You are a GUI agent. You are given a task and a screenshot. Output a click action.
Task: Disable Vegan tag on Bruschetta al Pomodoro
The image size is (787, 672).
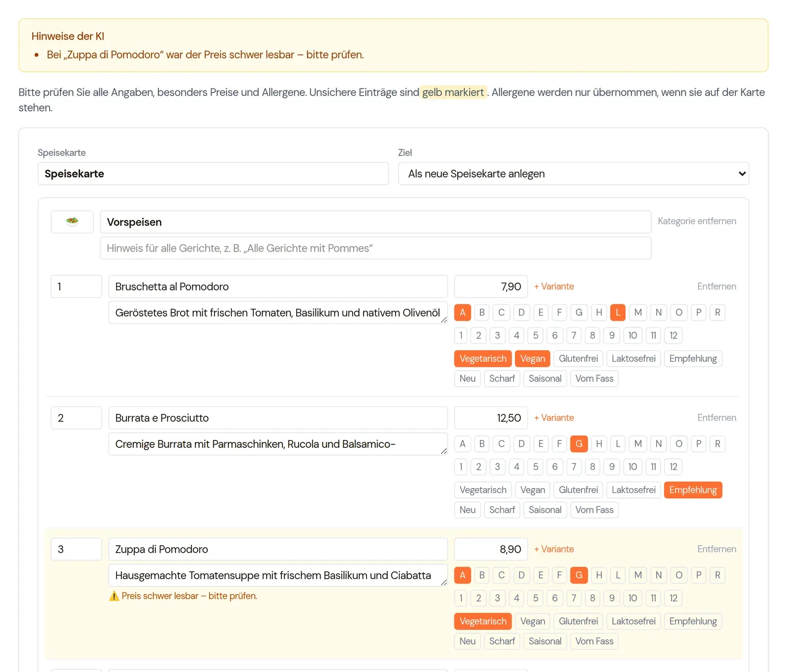[533, 358]
